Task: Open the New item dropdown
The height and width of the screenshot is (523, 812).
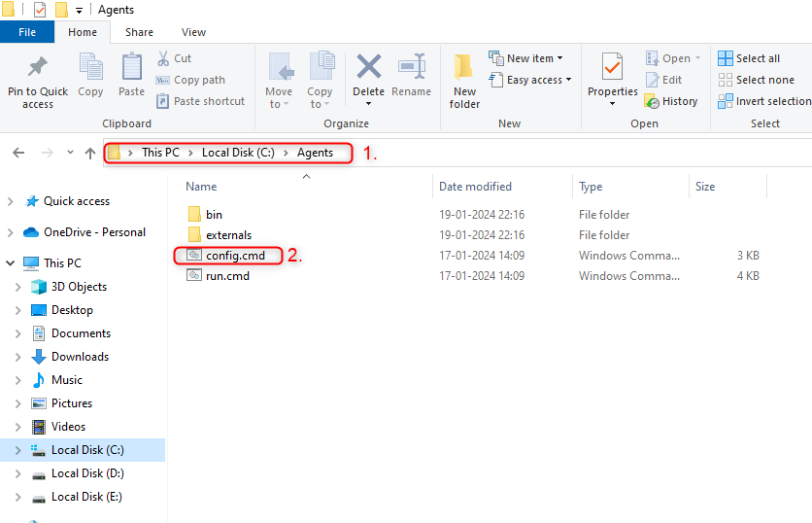Action: click(526, 58)
